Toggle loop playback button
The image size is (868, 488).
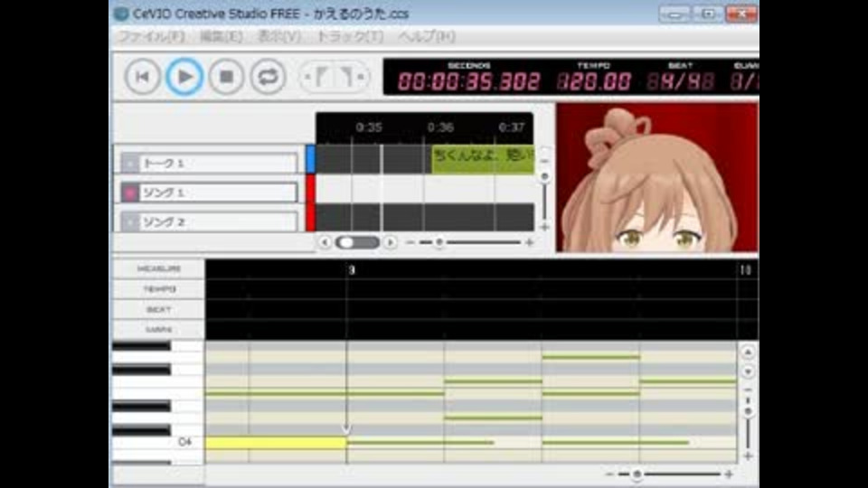268,76
